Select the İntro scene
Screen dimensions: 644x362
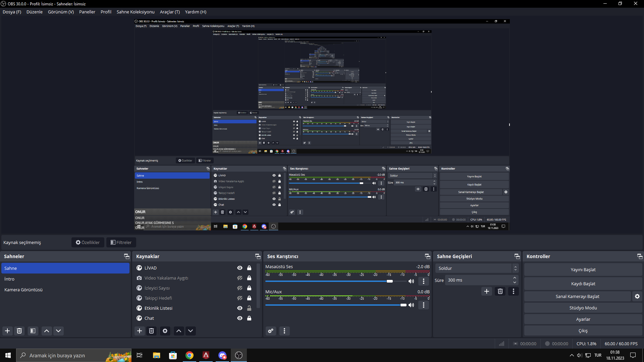(65, 279)
